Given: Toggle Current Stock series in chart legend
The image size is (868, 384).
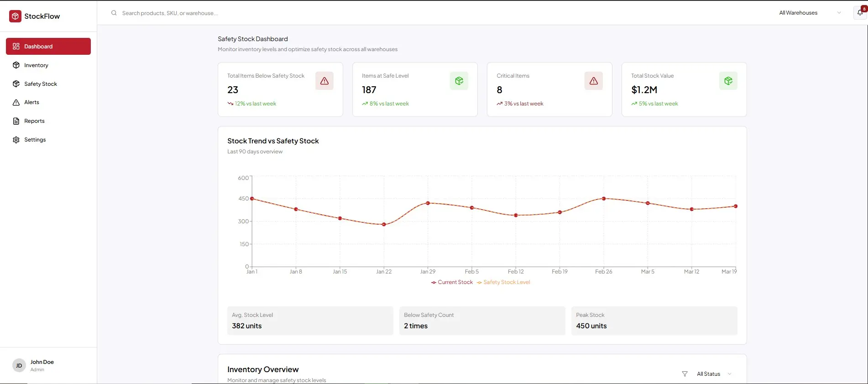Looking at the screenshot, I should [x=452, y=282].
